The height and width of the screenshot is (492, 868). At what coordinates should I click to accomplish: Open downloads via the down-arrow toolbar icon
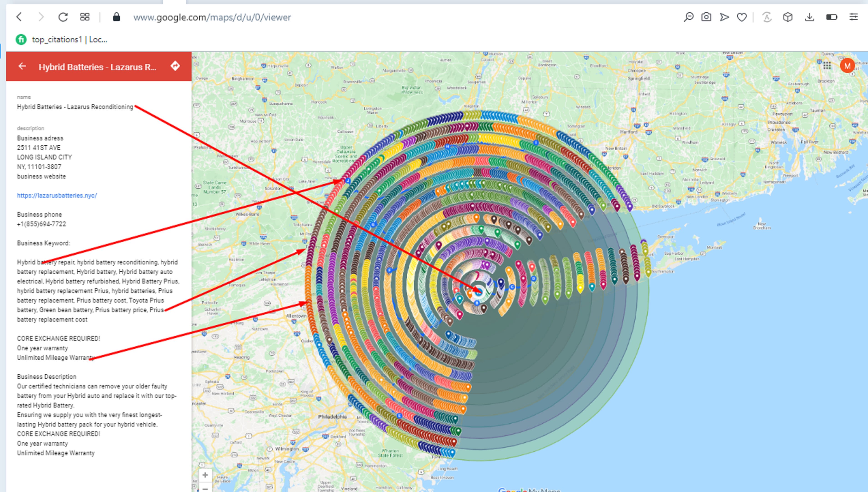(810, 17)
